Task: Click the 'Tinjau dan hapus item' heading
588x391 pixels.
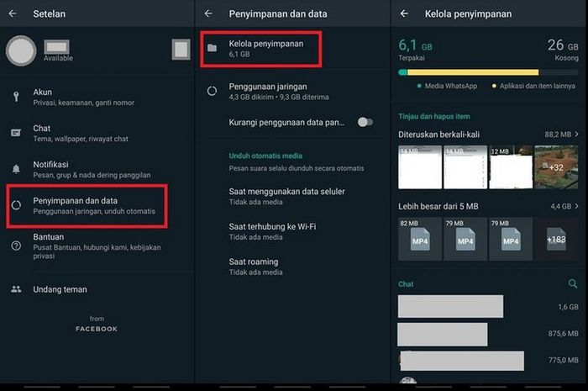Action: pyautogui.click(x=434, y=116)
